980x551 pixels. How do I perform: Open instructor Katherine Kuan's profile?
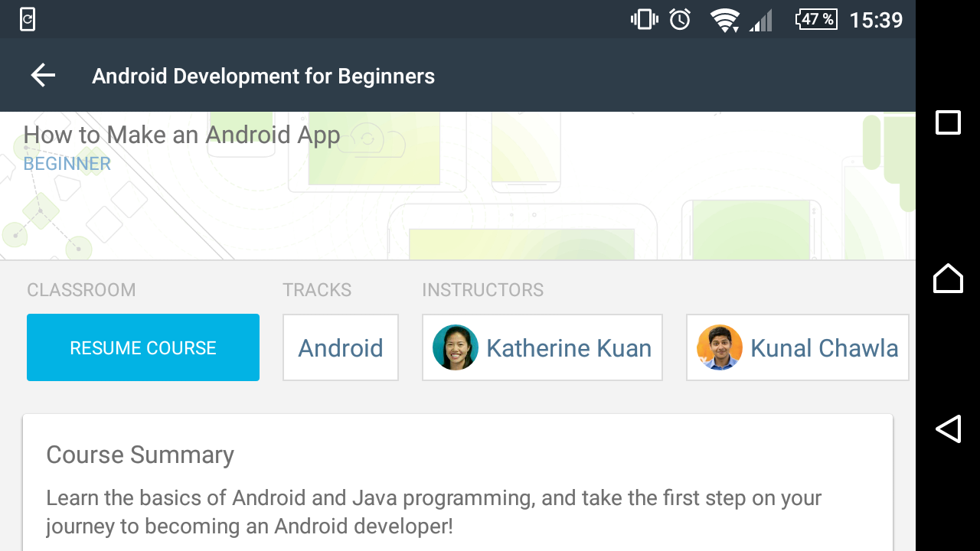click(542, 347)
